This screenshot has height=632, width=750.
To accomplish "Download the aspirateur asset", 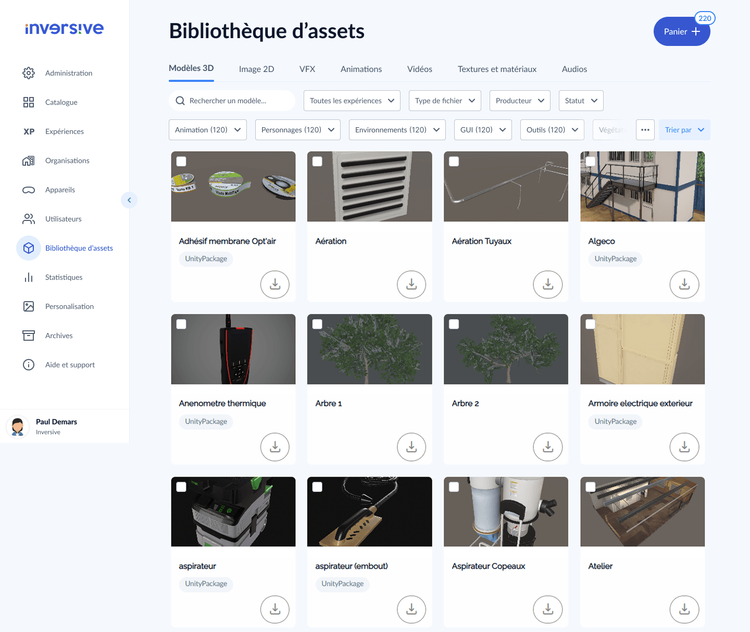I will tap(275, 610).
